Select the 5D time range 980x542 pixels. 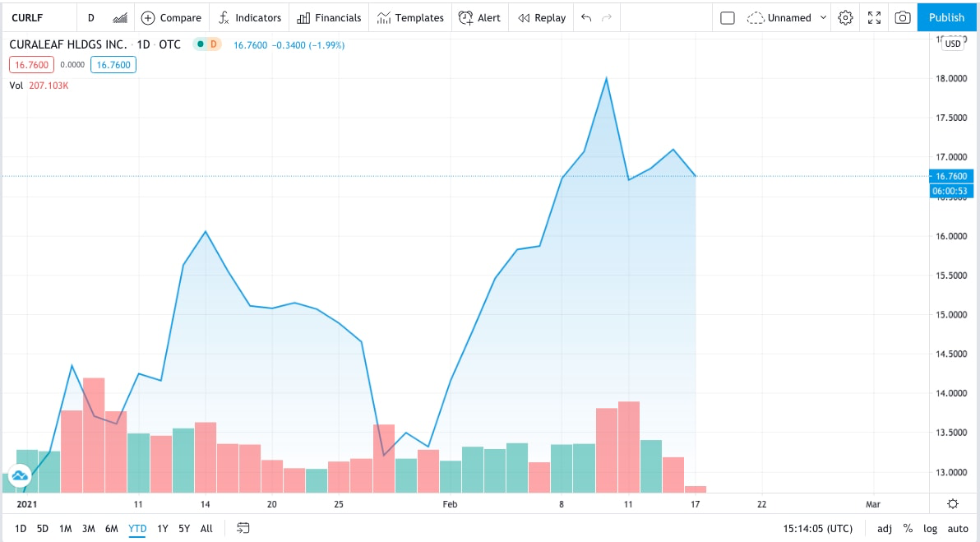click(43, 529)
